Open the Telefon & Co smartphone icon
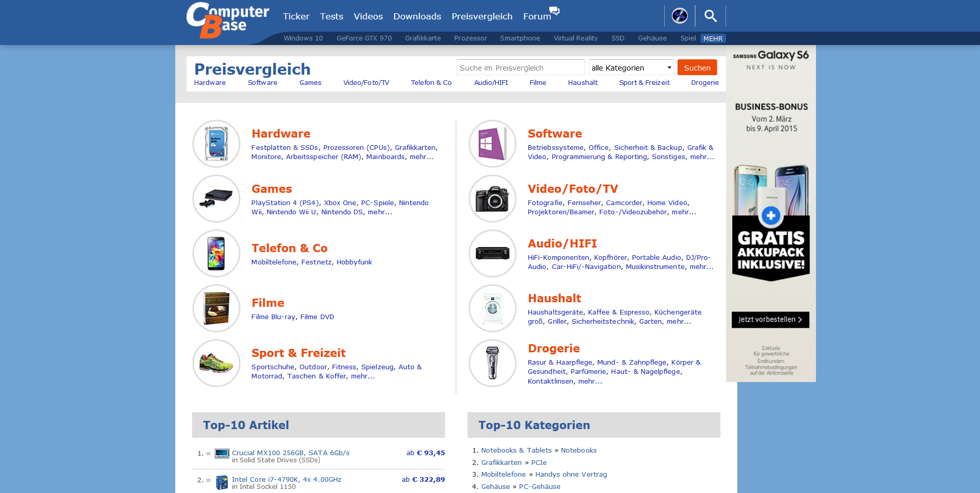 click(216, 254)
